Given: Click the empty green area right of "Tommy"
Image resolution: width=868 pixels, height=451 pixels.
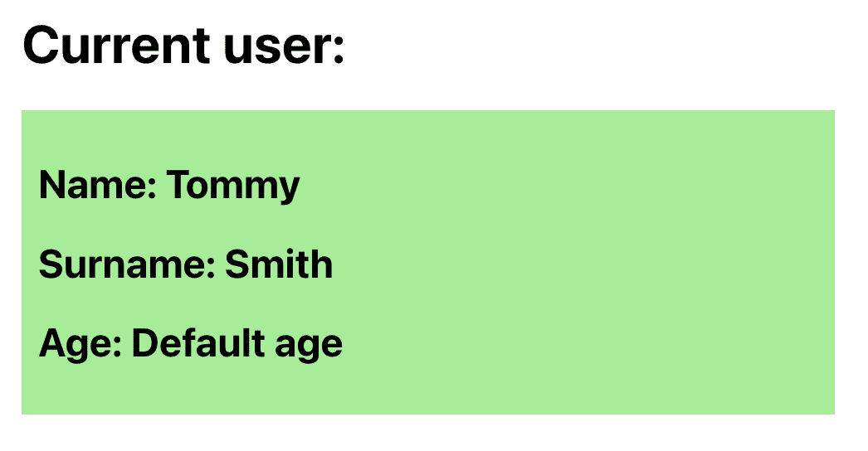Looking at the screenshot, I should click(564, 186).
